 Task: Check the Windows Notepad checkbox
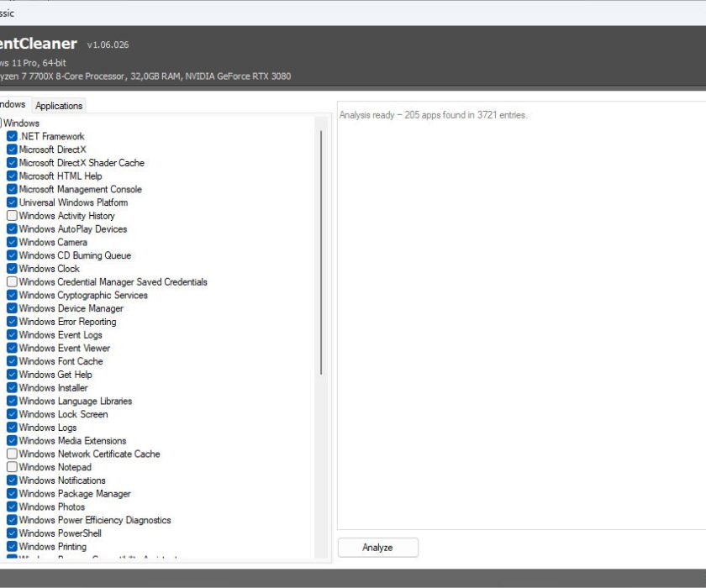click(12, 467)
